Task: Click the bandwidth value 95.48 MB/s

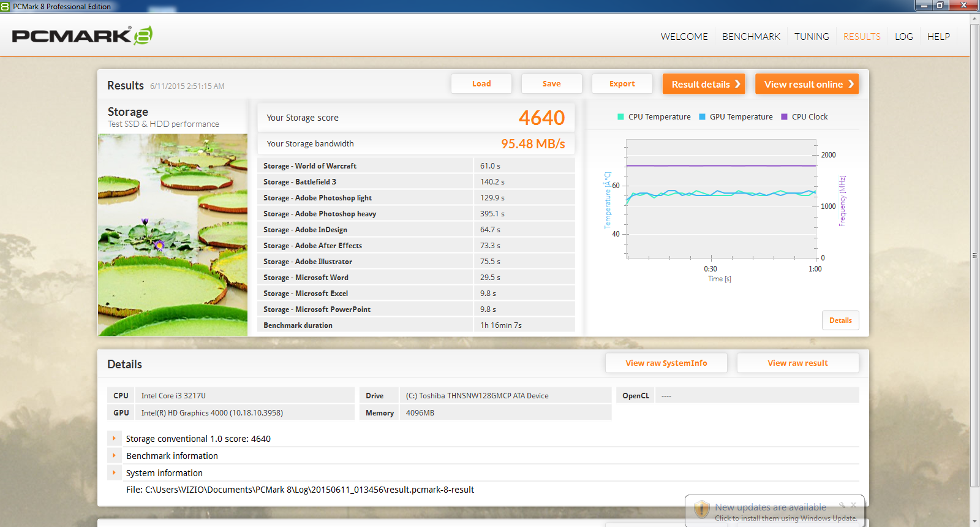Action: tap(533, 144)
